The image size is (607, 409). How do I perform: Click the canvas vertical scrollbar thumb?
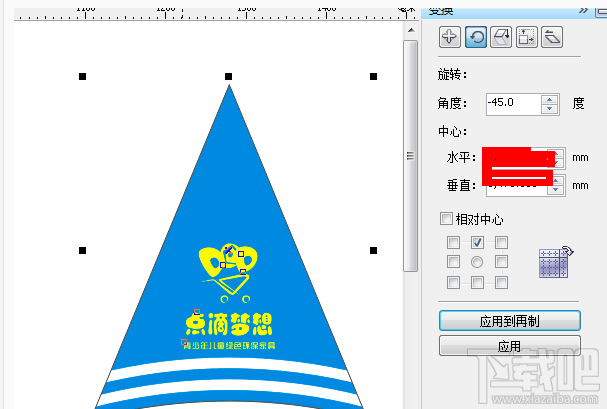pos(410,156)
